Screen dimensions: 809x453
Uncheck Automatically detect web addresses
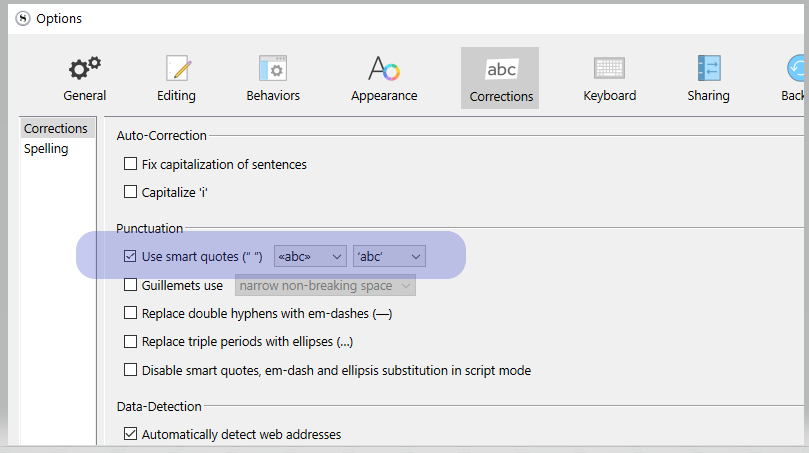(x=131, y=434)
